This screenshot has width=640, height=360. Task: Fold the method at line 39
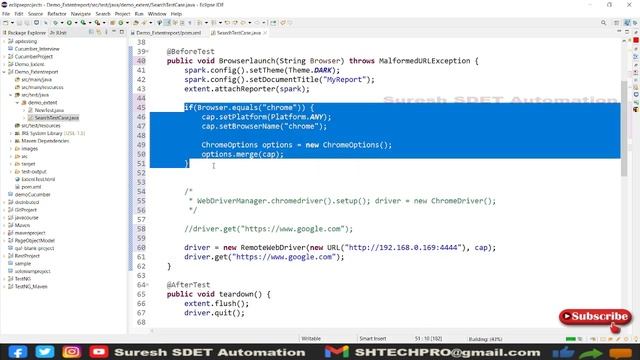point(147,52)
